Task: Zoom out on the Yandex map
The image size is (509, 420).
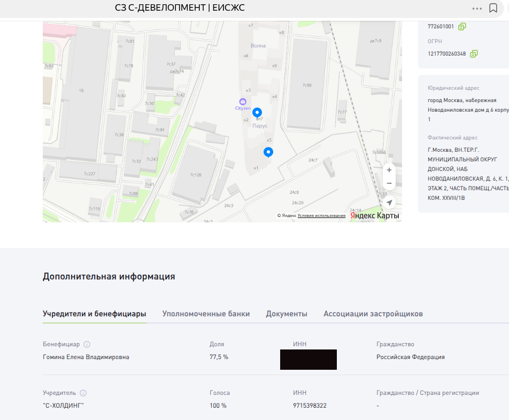Action: 389,183
